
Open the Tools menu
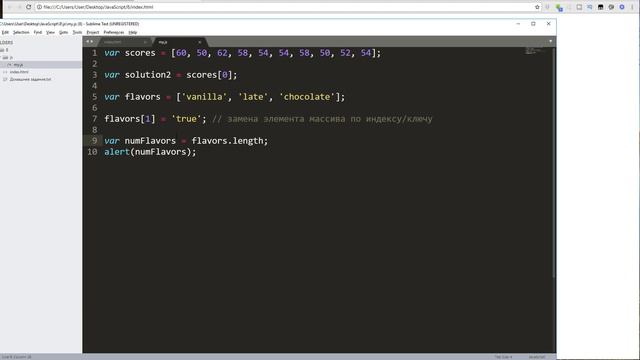coord(77,32)
